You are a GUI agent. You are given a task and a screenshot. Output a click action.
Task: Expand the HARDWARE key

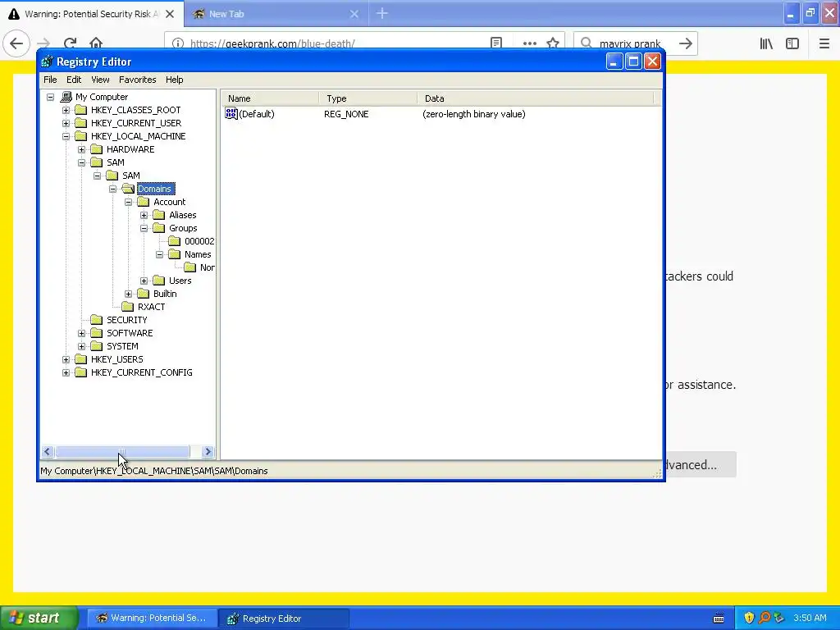(x=81, y=149)
